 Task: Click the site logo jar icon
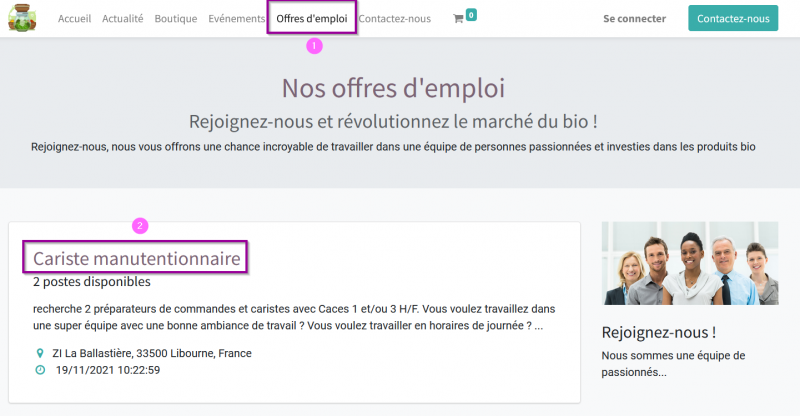coord(22,18)
